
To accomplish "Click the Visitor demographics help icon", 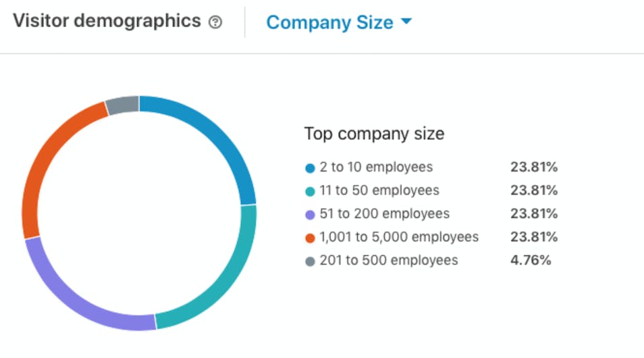I will [x=215, y=22].
